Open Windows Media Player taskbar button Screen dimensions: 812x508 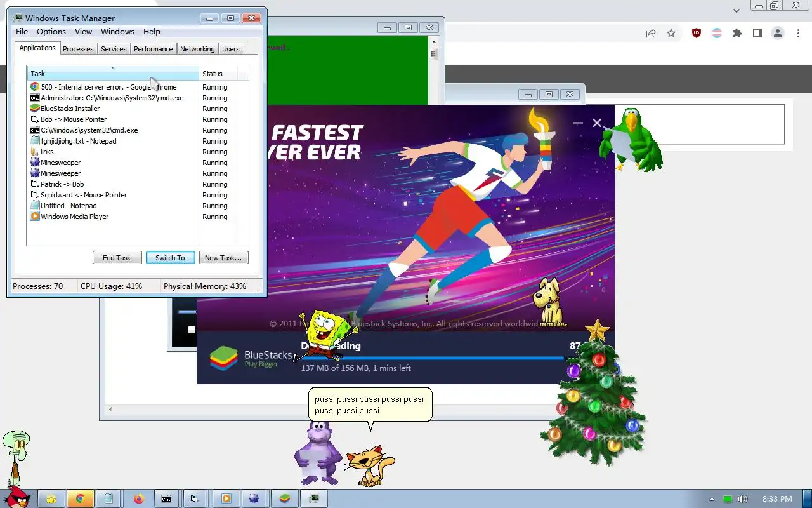click(226, 498)
